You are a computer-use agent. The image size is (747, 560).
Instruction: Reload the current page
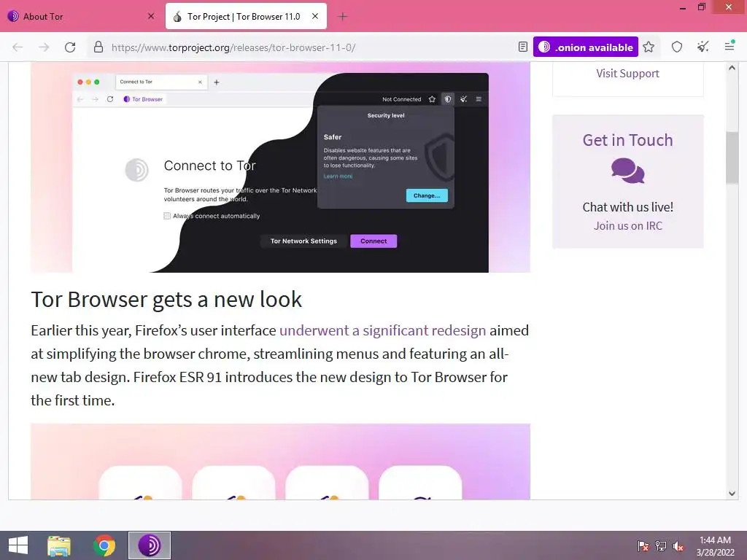coord(70,47)
